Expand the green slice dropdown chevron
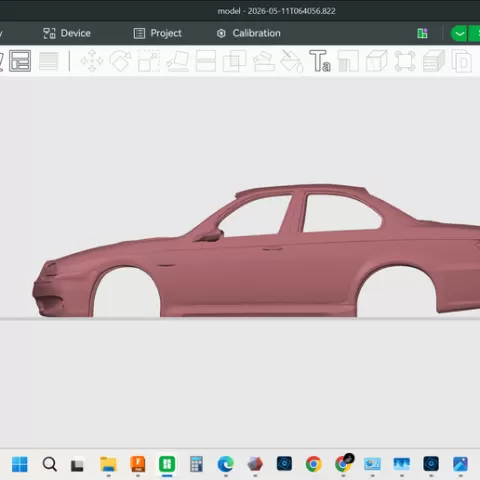Viewport: 480px width, 480px height. pos(459,34)
